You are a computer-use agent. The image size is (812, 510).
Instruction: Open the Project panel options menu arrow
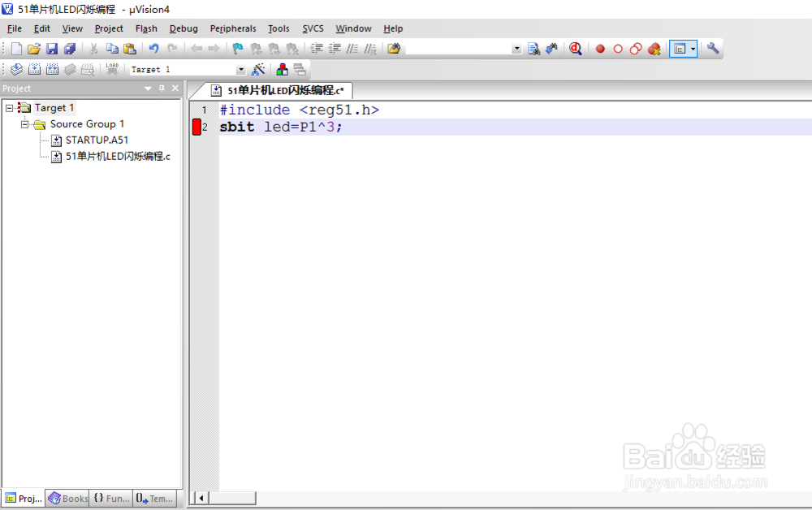tap(148, 89)
